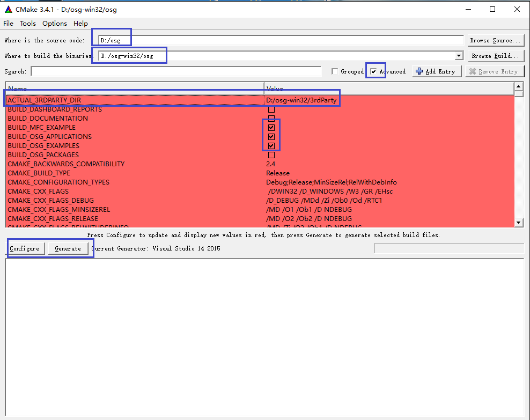Screen dimensions: 530x420
Task: Select the BUILD_OSG_EXAMPLES entry name
Action: coord(43,145)
